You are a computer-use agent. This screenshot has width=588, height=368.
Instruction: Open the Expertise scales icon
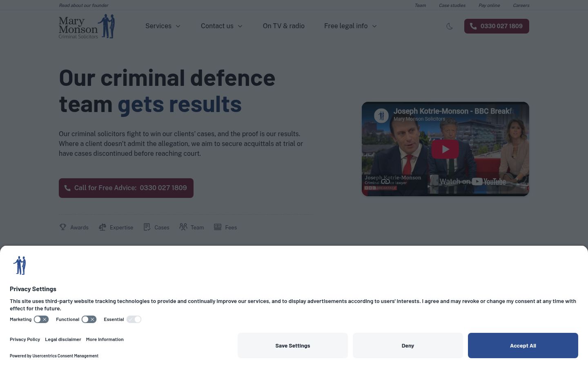pyautogui.click(x=102, y=227)
